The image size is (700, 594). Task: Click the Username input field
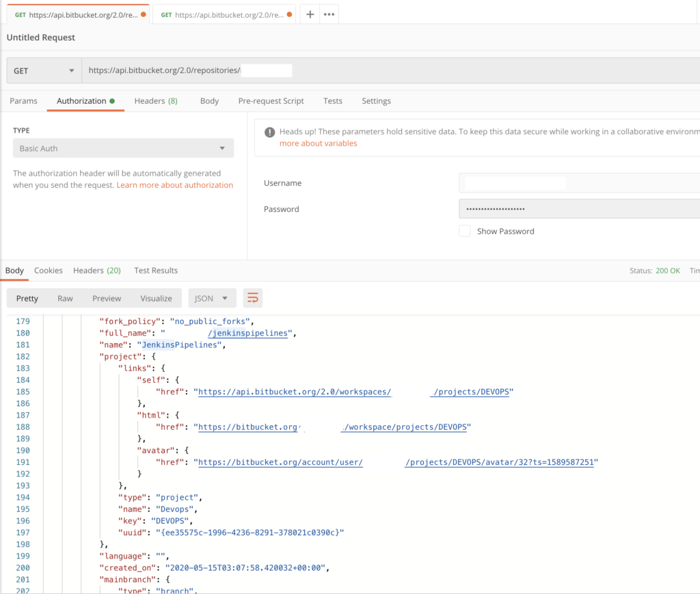coord(513,183)
